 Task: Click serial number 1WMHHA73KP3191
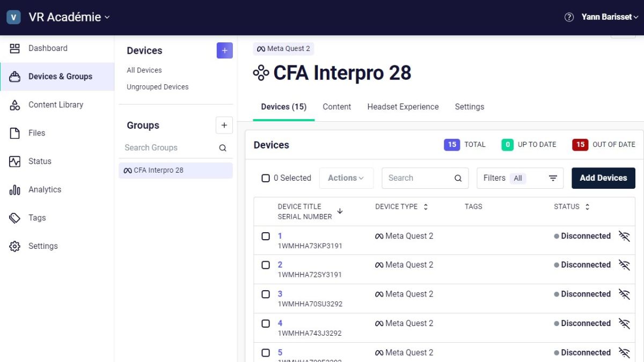click(x=310, y=246)
